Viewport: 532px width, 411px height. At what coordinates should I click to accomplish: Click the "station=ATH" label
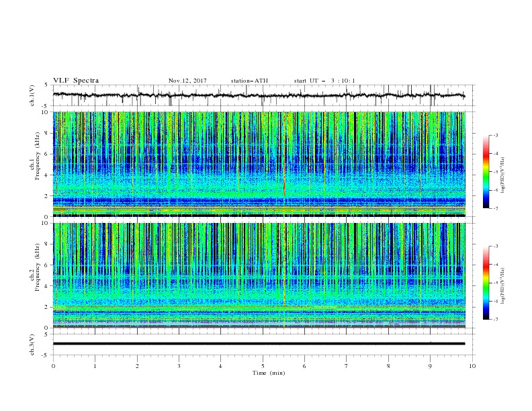tap(249, 81)
